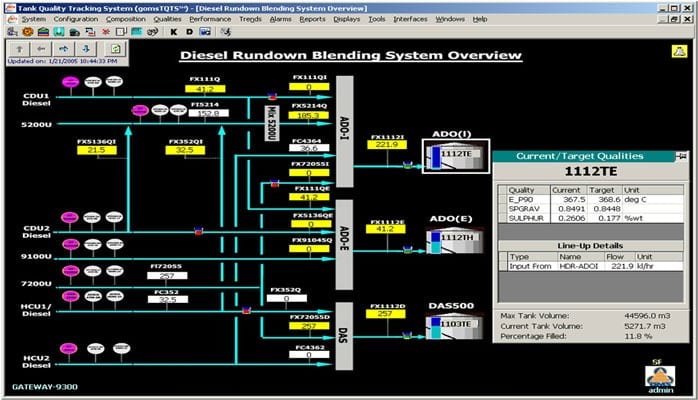The width and height of the screenshot is (698, 400).
Task: Click the D toolbar button
Action: point(189,32)
